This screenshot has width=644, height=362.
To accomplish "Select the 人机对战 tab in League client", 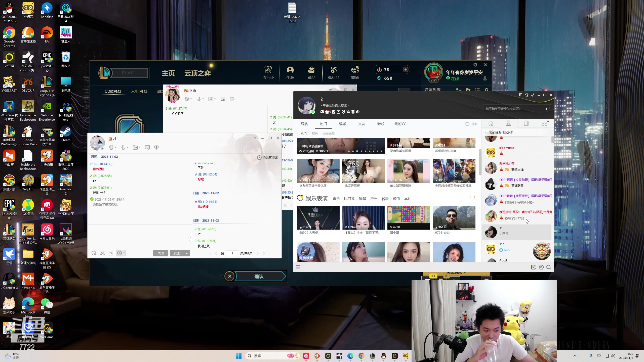I will [x=139, y=91].
